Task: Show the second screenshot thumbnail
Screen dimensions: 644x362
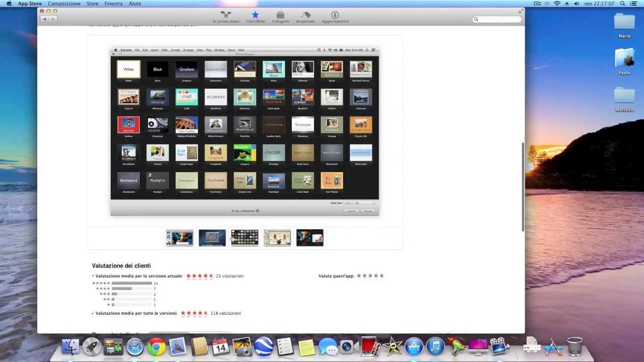Action: point(212,238)
